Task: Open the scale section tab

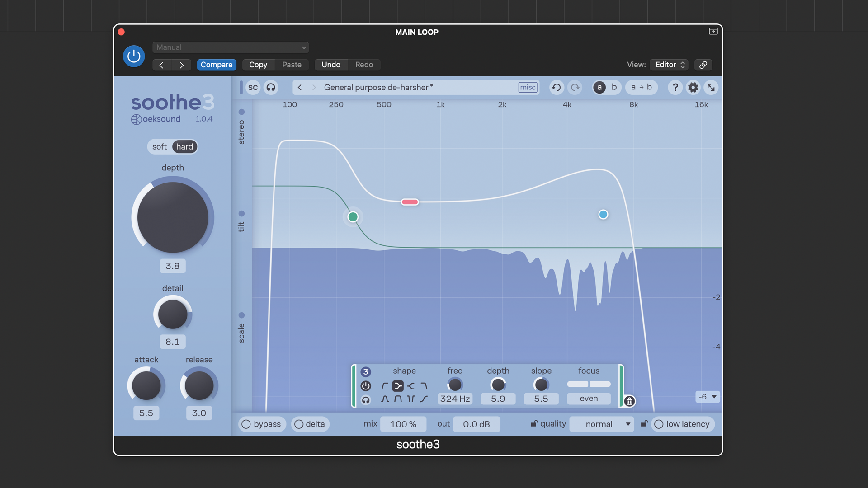Action: coord(241,328)
